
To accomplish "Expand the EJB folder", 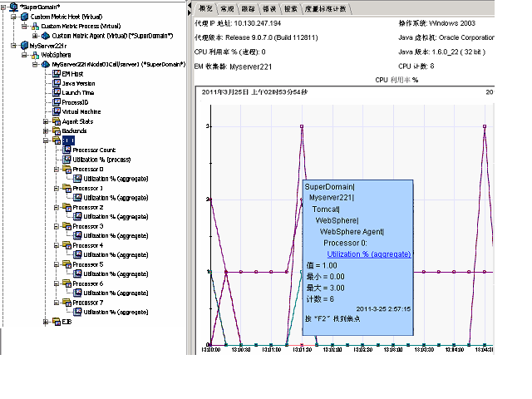I will [x=46, y=322].
